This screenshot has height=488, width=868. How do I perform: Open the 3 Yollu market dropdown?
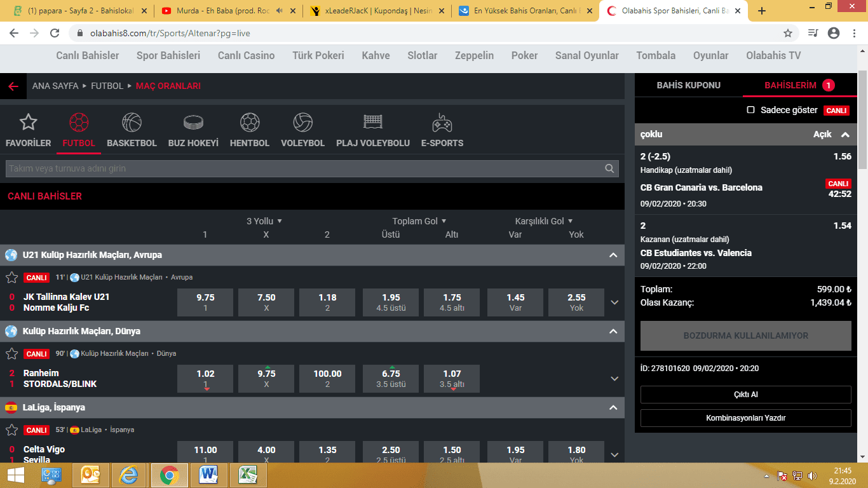click(264, 221)
